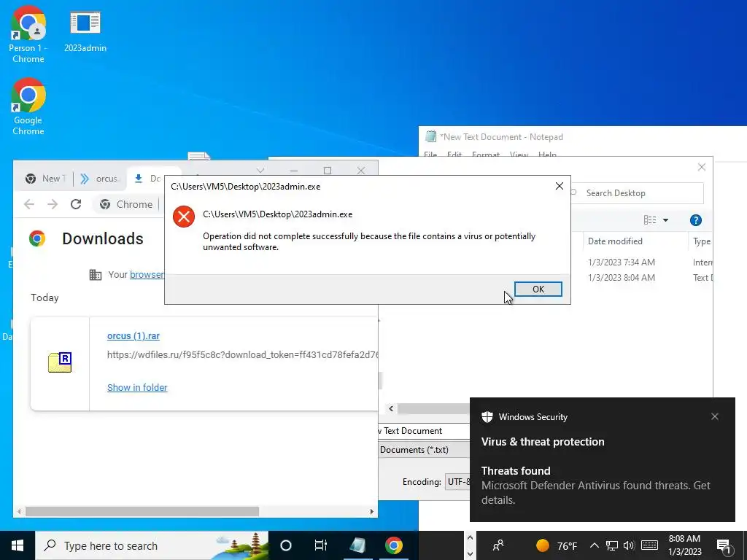Click OK in the virus error dialog
Image resolution: width=747 pixels, height=560 pixels.
coord(538,289)
